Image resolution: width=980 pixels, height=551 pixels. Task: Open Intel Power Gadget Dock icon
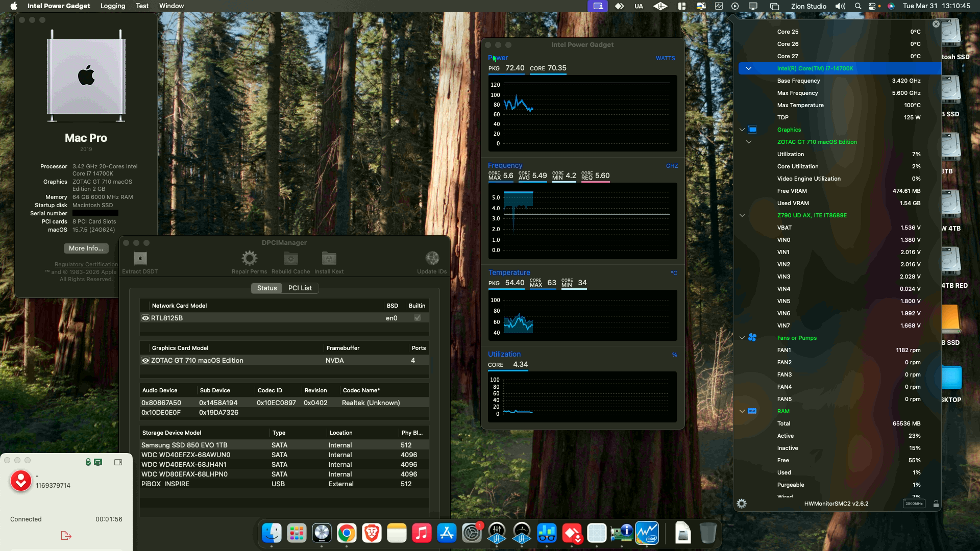[647, 533]
